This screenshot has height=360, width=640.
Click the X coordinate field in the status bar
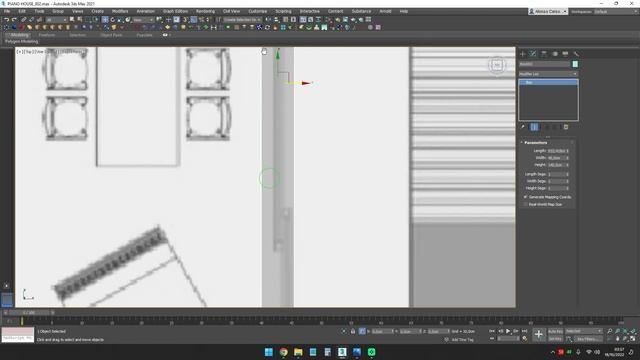[382, 331]
